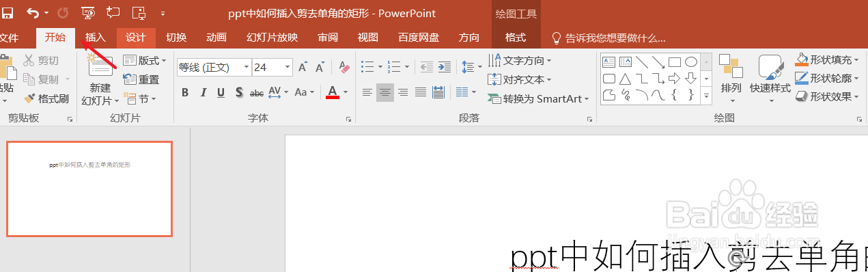The width and height of the screenshot is (868, 272).
Task: Open 形状轮廓 shape outline
Action: pyautogui.click(x=828, y=79)
